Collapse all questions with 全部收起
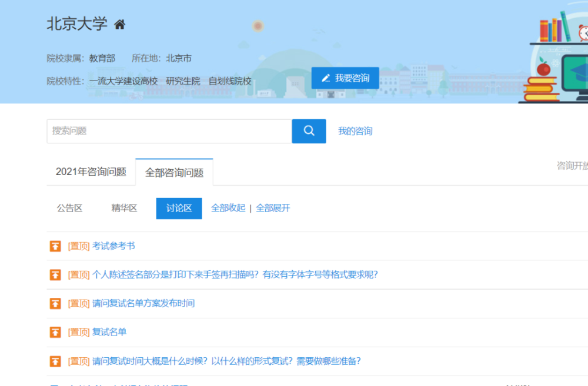 click(x=228, y=208)
